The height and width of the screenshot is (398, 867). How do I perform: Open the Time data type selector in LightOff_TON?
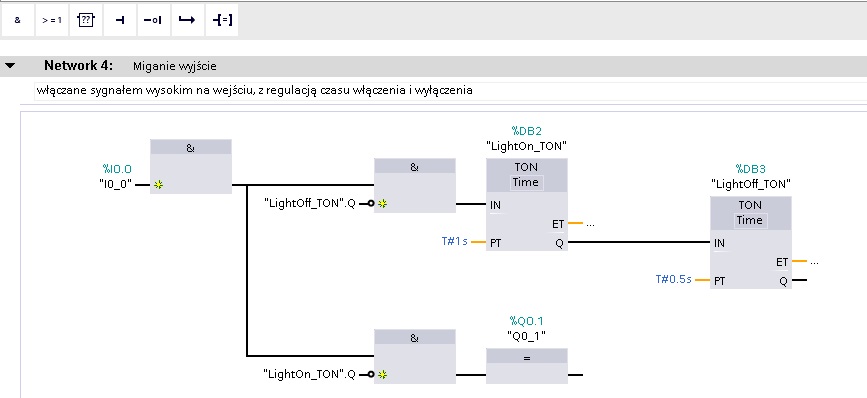(750, 221)
